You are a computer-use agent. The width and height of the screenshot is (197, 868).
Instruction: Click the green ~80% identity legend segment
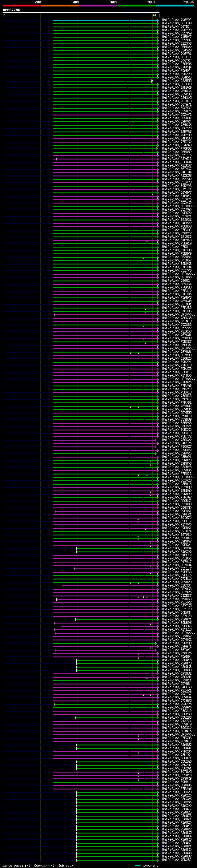137,6
